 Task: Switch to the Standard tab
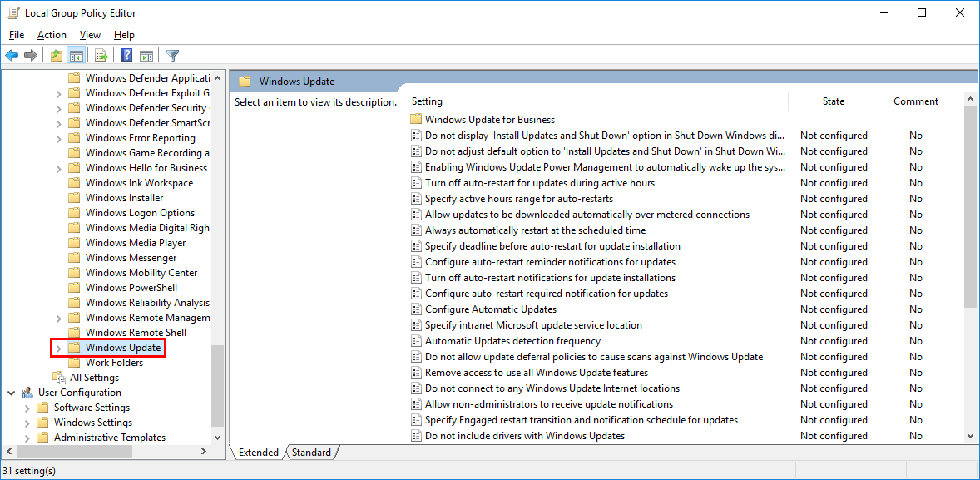click(311, 453)
